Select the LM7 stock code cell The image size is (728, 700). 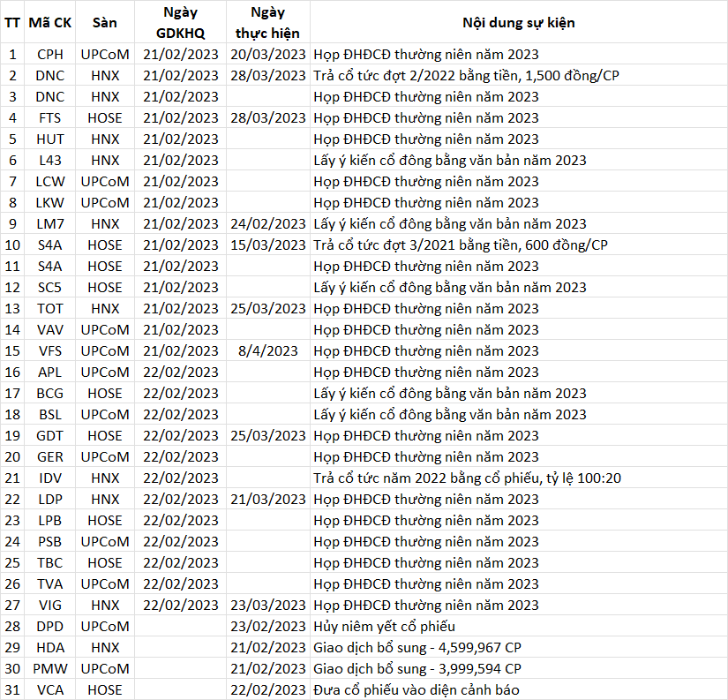[x=49, y=224]
